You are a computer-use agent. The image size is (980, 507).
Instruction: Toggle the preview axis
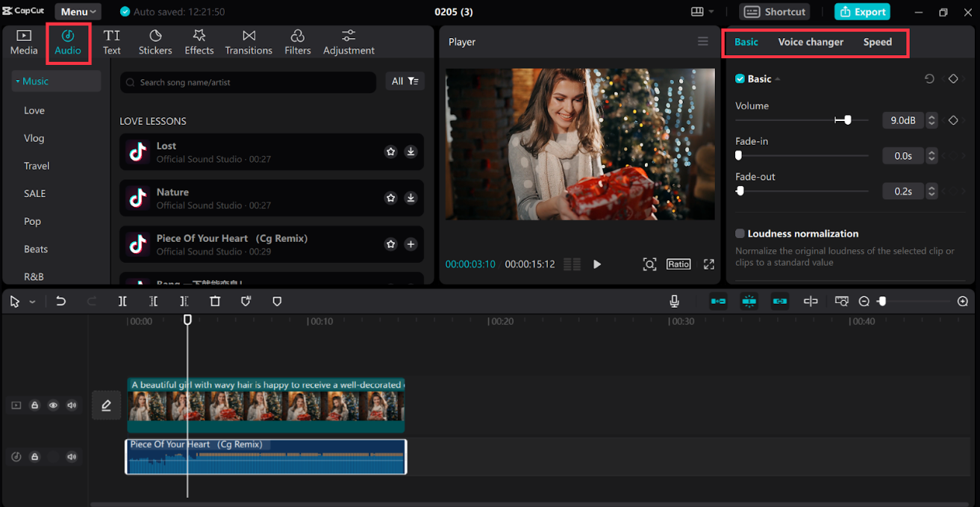click(811, 301)
